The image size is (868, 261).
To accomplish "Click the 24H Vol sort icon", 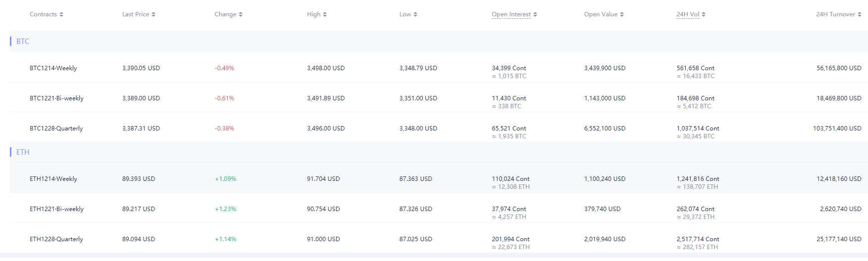I will point(704,14).
